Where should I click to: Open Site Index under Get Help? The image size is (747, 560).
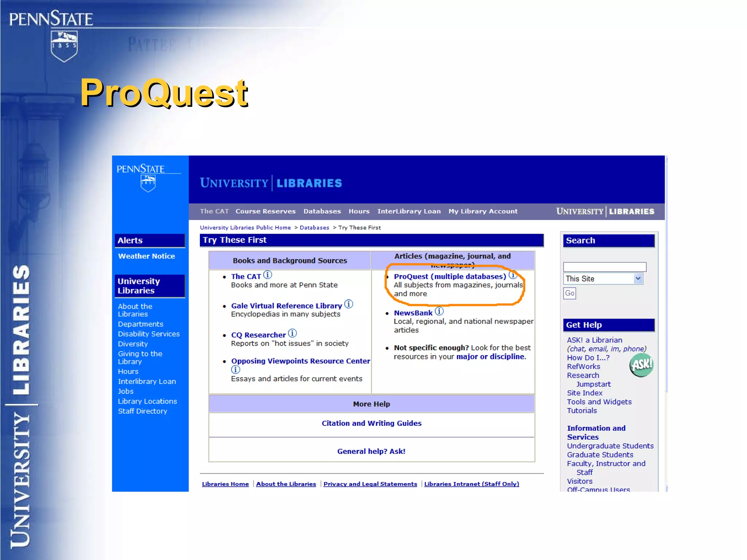tap(585, 393)
